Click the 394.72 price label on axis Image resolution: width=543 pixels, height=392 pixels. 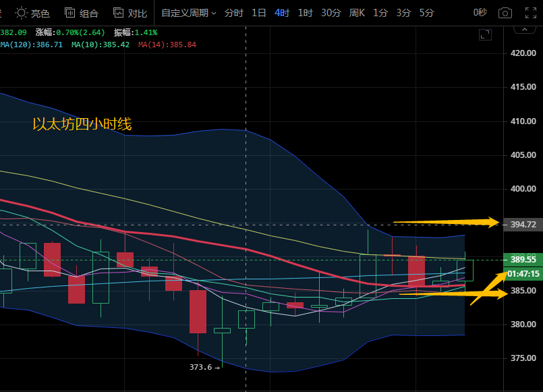(523, 224)
